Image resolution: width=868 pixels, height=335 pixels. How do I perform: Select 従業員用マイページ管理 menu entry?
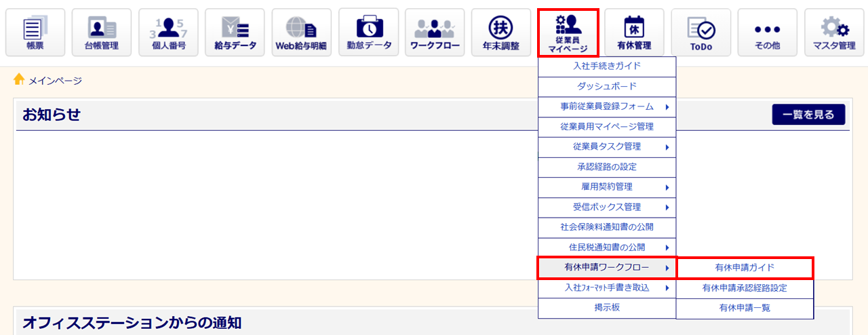[x=607, y=127]
